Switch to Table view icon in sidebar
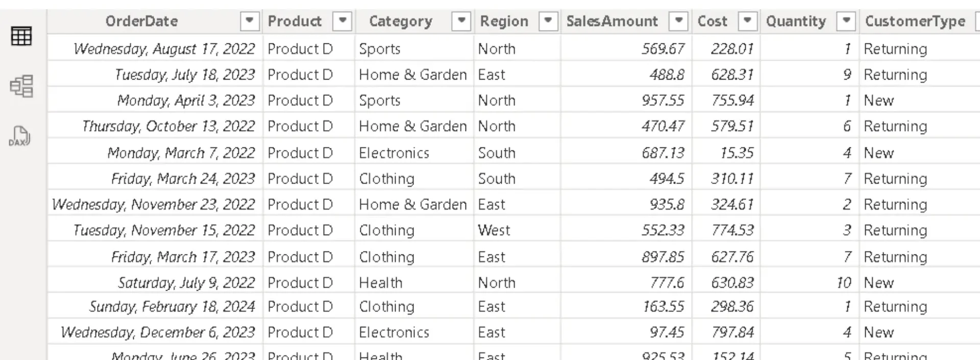Image resolution: width=980 pixels, height=360 pixels. (21, 36)
